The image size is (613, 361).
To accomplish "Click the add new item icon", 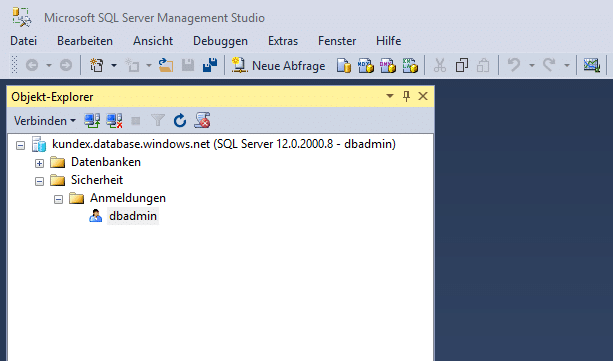I will 132,65.
